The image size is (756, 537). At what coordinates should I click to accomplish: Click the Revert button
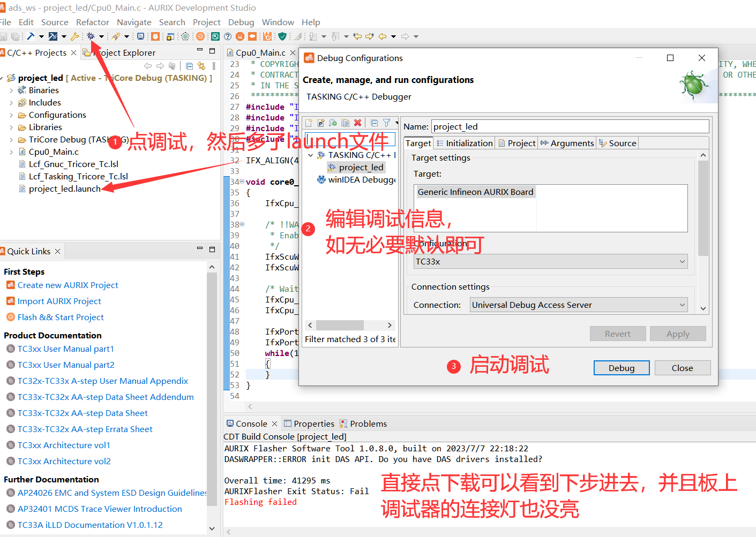click(x=618, y=334)
